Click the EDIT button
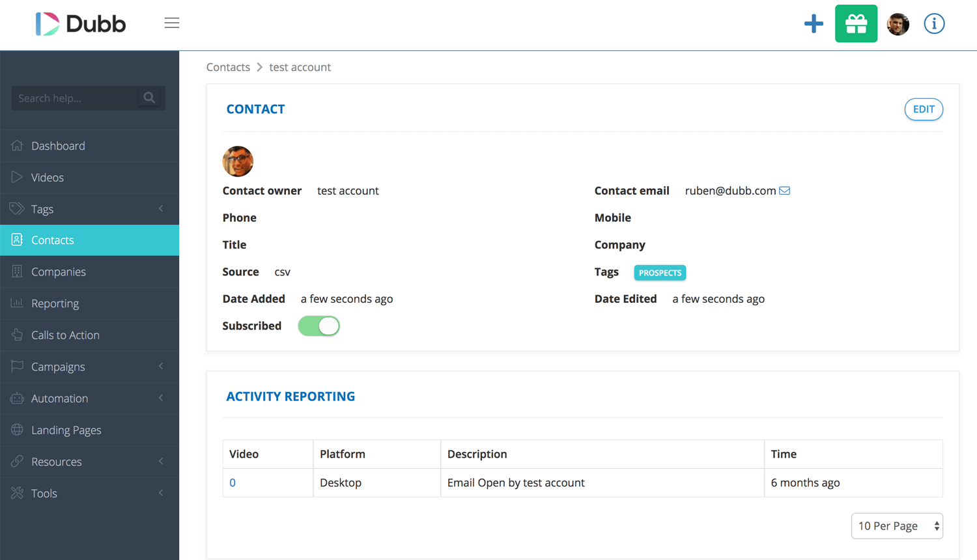 tap(924, 109)
